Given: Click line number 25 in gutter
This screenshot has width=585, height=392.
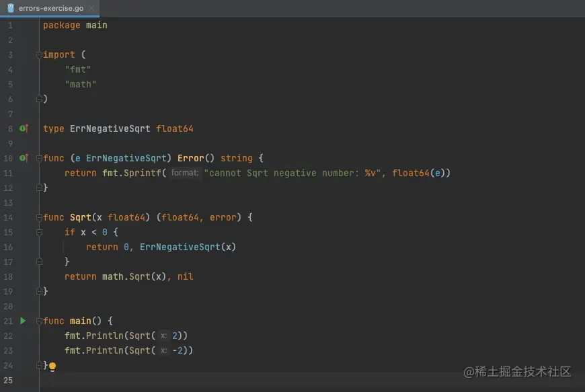Looking at the screenshot, I should pyautogui.click(x=8, y=380).
